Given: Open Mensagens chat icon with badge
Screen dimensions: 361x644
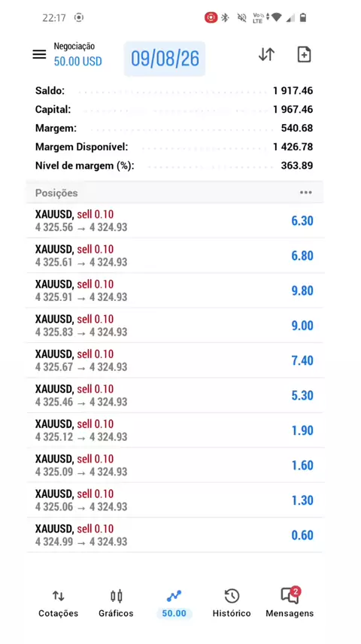Looking at the screenshot, I should pos(290,596).
